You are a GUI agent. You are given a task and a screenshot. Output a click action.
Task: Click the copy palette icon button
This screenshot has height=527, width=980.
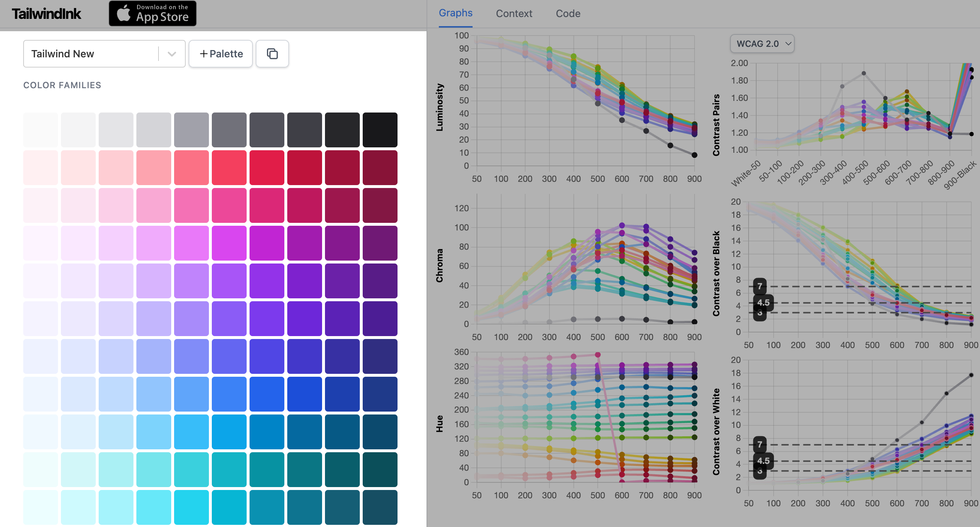click(x=272, y=54)
